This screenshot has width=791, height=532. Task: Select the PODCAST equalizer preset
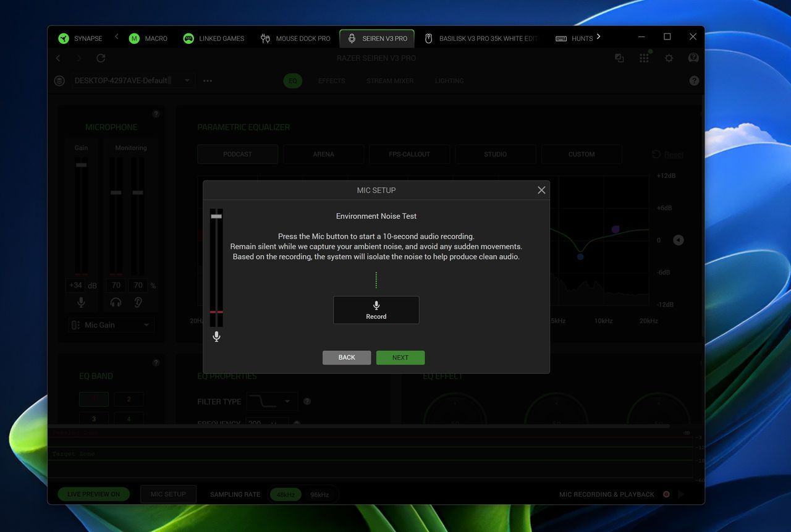tap(237, 154)
